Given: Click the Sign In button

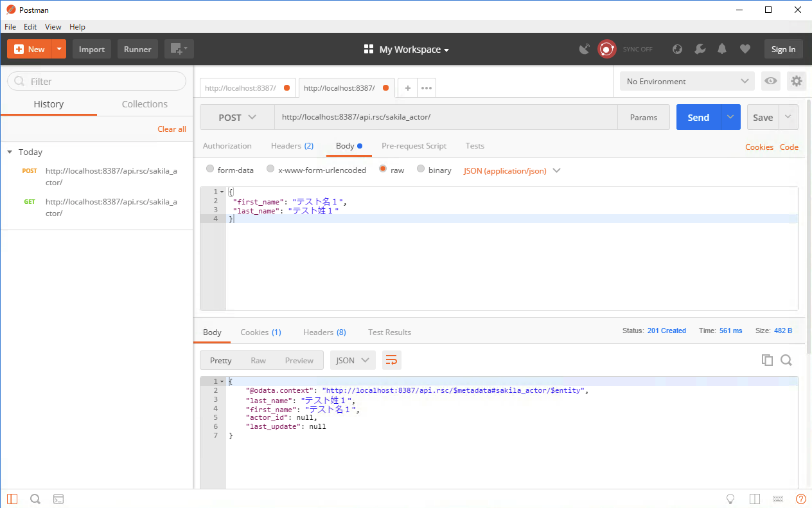Looking at the screenshot, I should pyautogui.click(x=783, y=49).
